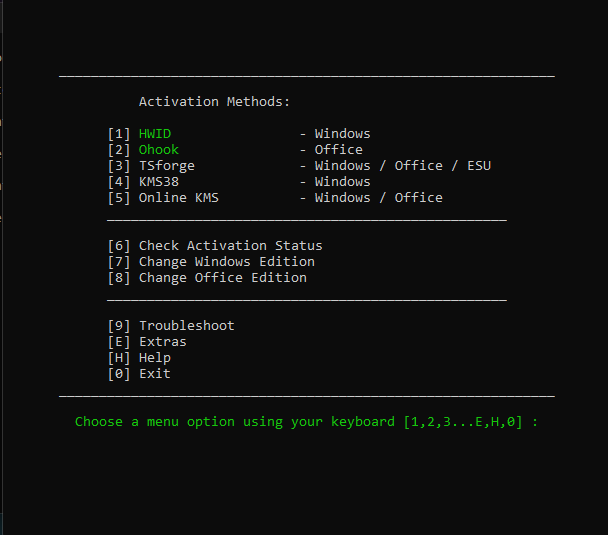
Task: Click the Activation Methods heading
Action: (x=214, y=102)
